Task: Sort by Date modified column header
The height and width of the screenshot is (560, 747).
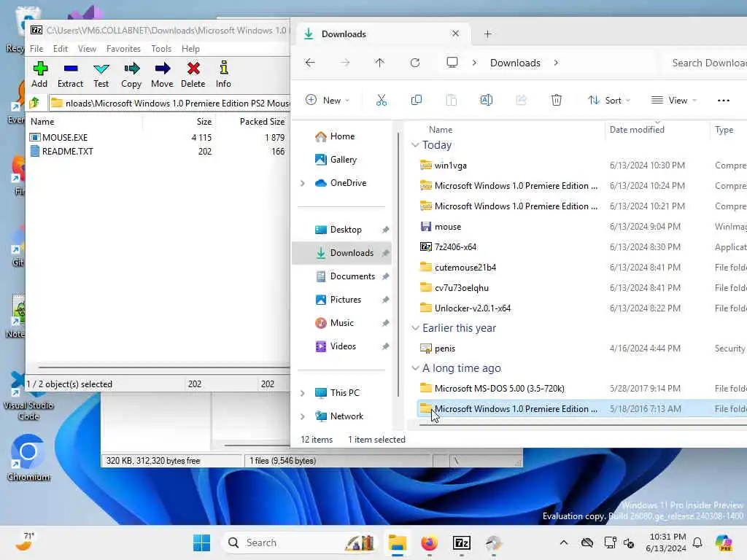Action: pyautogui.click(x=636, y=130)
